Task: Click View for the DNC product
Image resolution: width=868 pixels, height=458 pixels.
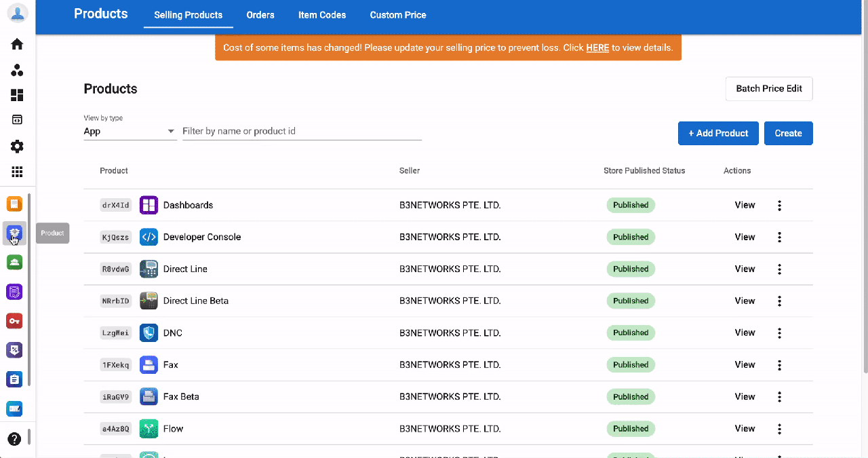Action: pyautogui.click(x=745, y=332)
